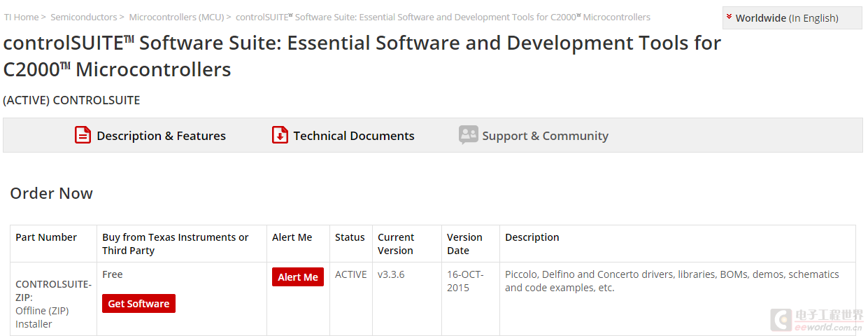Click the Buy from Texas Instruments column header

click(176, 244)
